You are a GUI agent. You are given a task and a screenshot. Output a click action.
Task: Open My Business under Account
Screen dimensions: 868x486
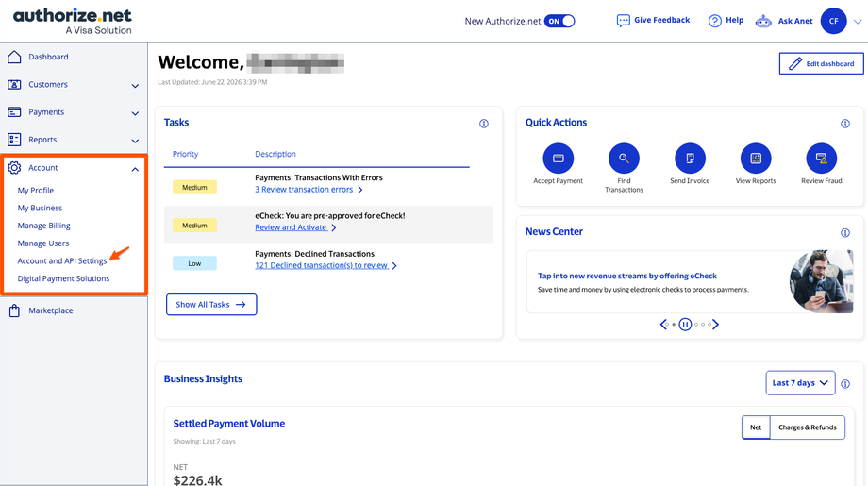40,208
